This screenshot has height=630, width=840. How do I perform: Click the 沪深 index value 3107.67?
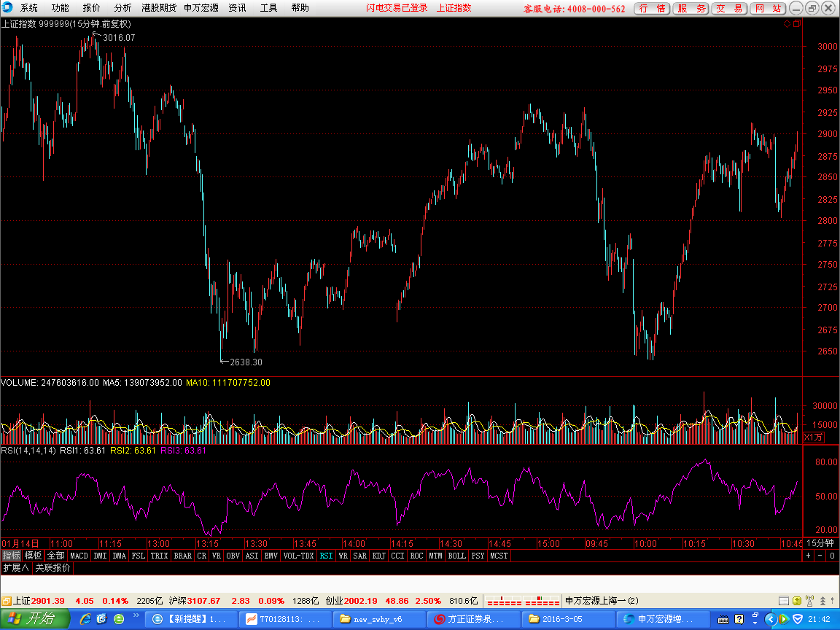[x=203, y=601]
